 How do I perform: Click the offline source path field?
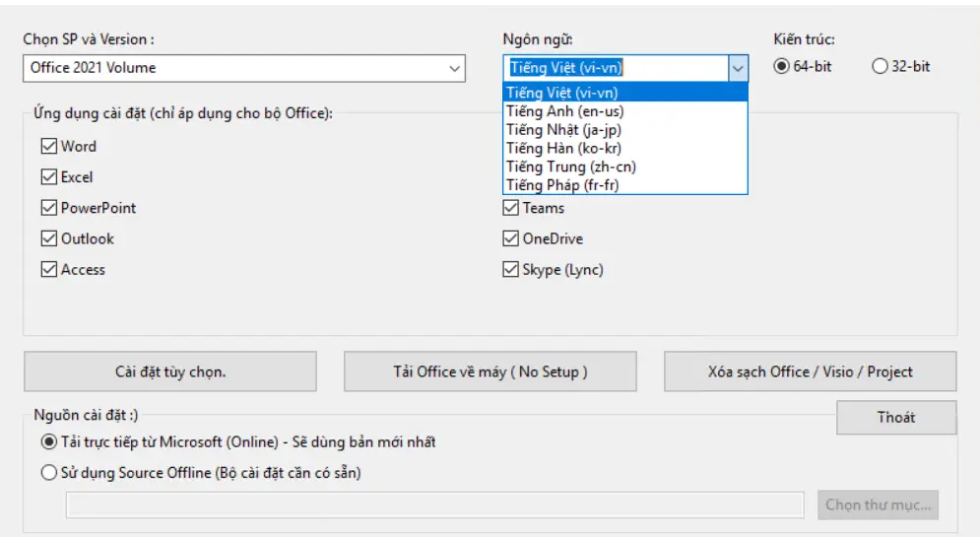(435, 504)
